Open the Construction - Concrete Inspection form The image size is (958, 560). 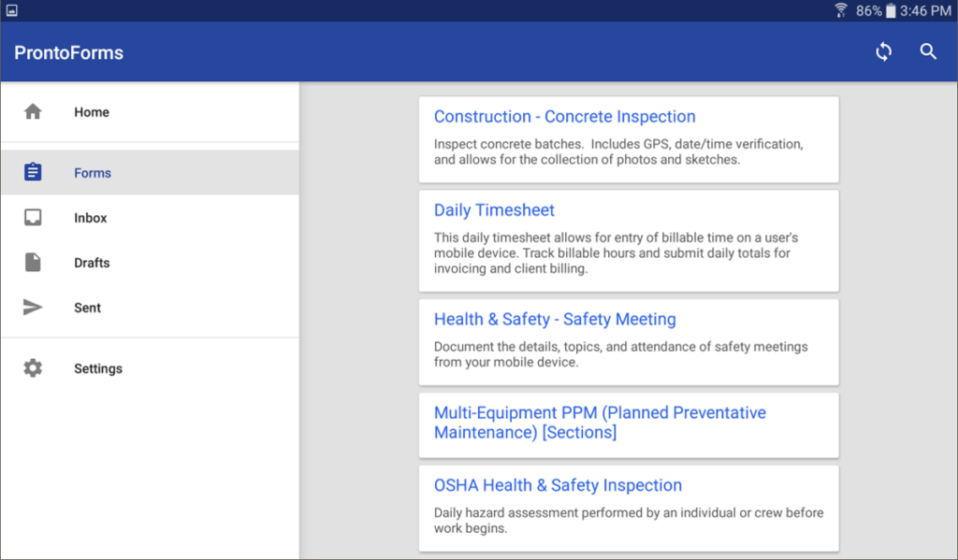(564, 116)
